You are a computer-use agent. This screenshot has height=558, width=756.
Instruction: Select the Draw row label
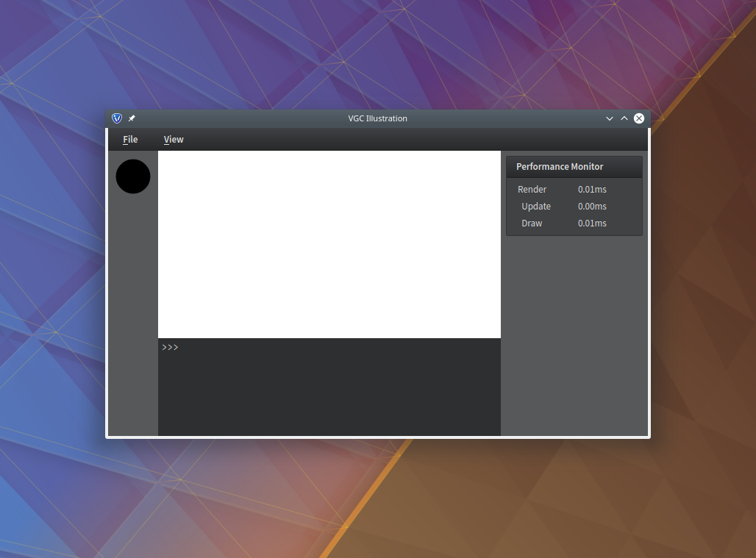(x=532, y=223)
